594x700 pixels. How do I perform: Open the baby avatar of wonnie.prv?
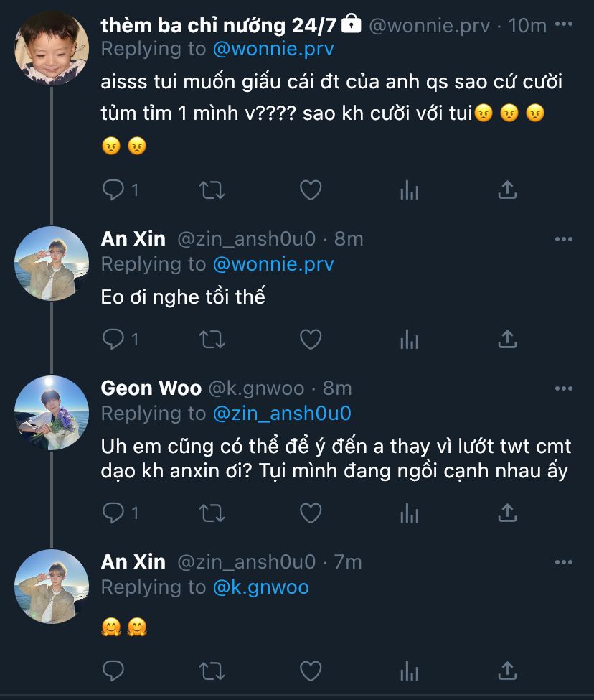point(52,48)
